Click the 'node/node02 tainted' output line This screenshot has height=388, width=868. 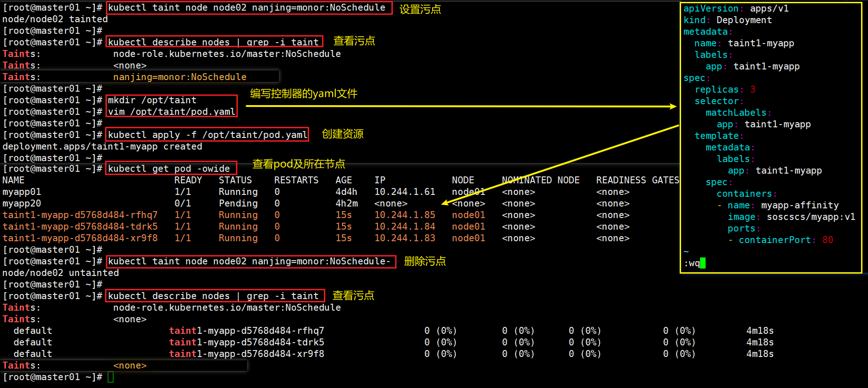click(55, 19)
